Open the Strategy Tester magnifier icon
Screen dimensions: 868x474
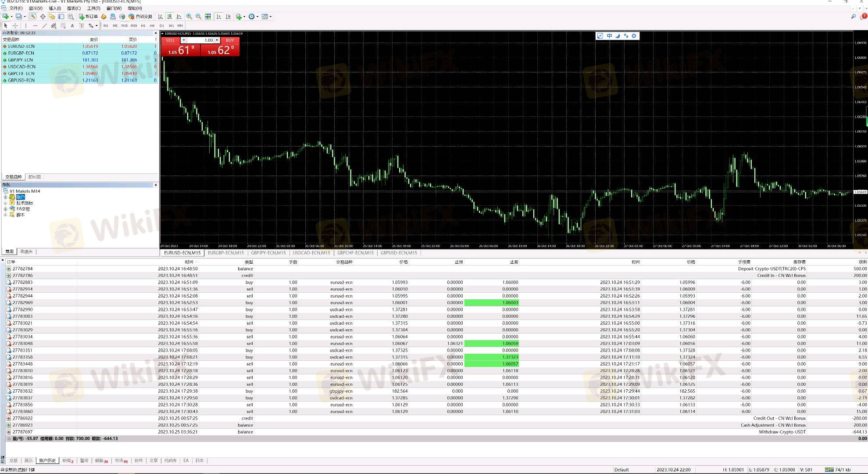click(x=70, y=17)
